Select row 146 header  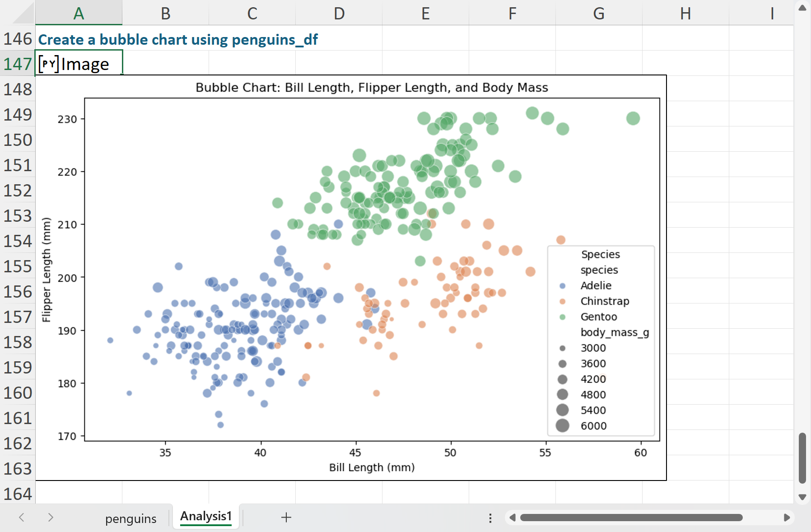(18, 38)
